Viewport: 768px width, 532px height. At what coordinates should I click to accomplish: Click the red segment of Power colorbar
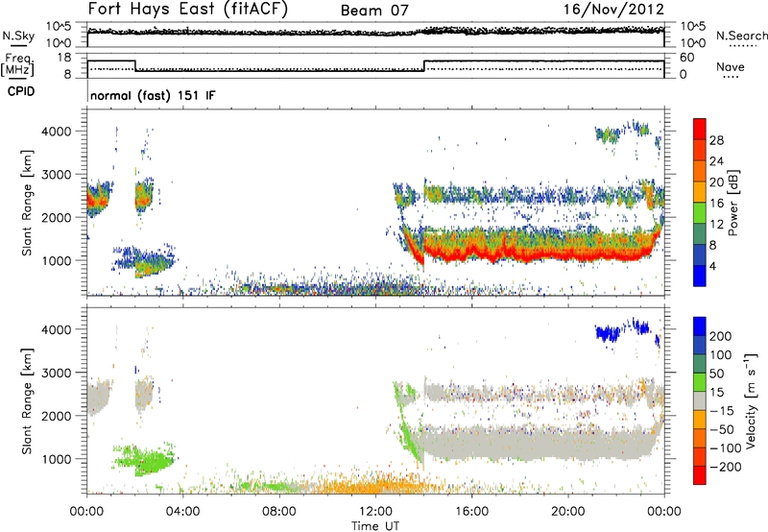[700, 129]
